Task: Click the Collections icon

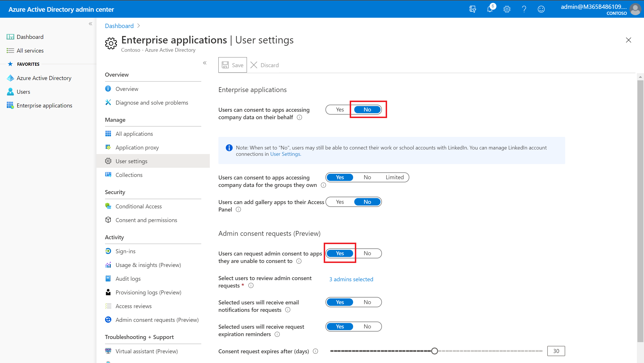Action: pos(108,175)
